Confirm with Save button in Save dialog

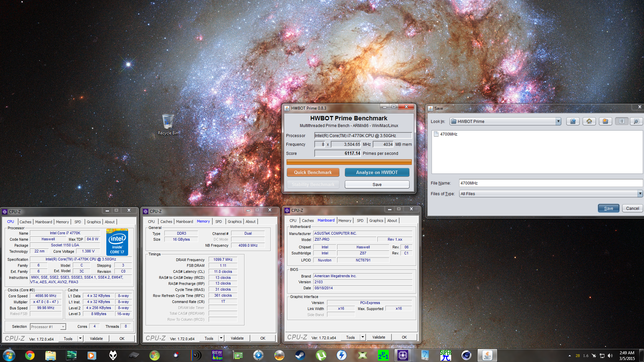click(x=608, y=208)
